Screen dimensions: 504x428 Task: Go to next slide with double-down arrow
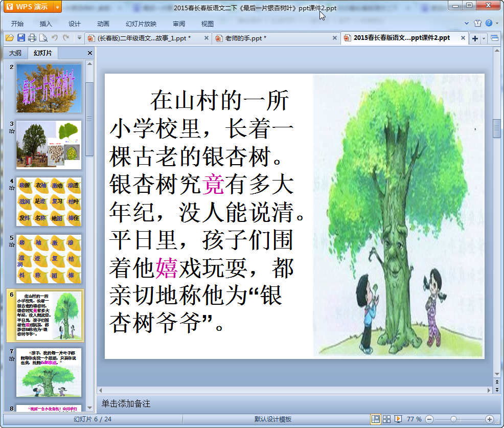497,390
